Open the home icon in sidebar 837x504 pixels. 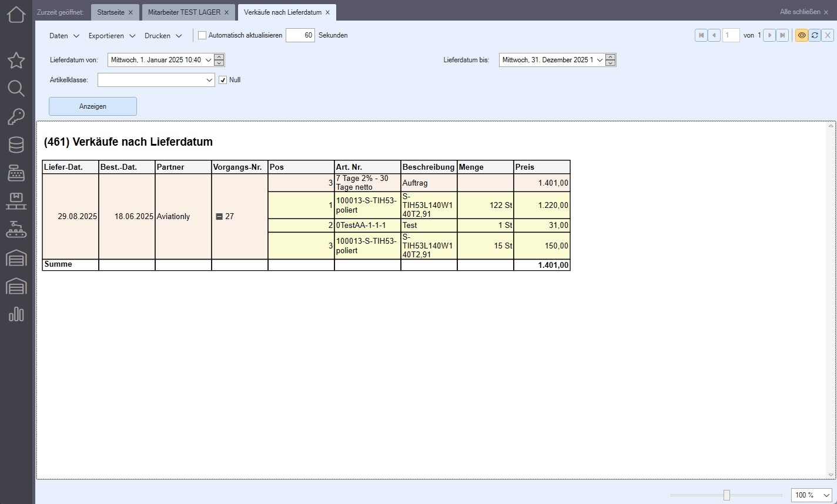[16, 14]
